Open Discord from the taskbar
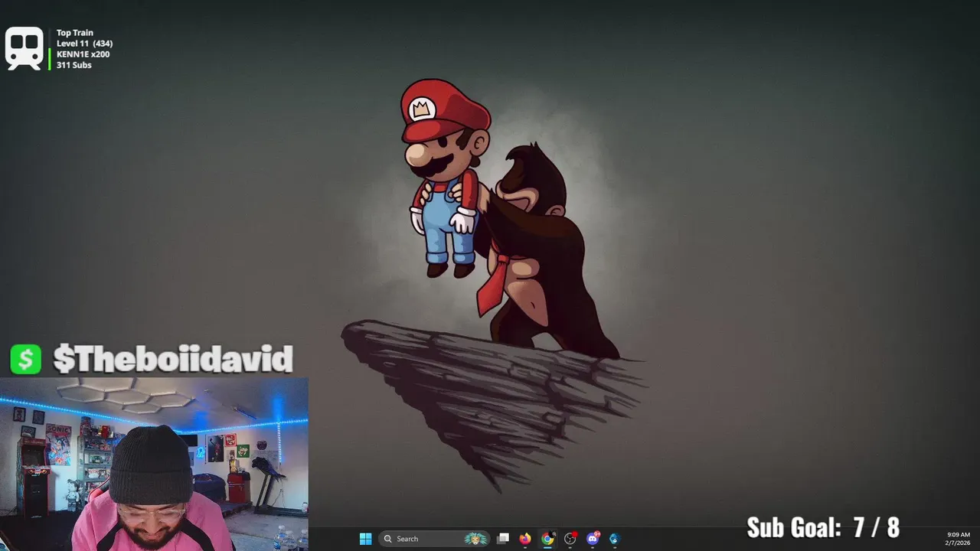 pos(593,539)
